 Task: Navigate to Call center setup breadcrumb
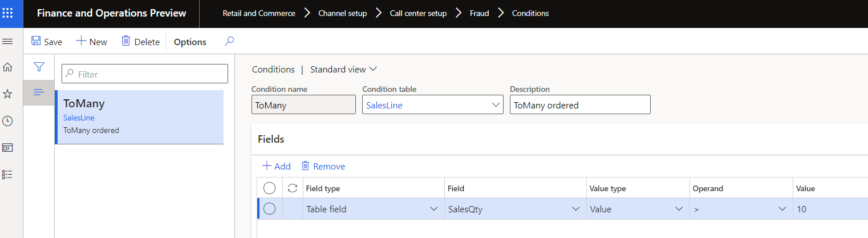418,13
